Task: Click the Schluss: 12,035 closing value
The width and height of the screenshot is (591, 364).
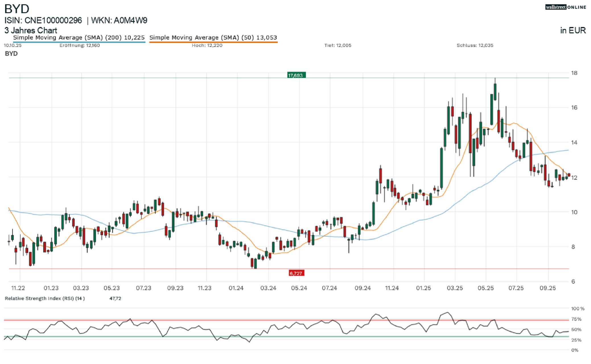Action: (475, 45)
